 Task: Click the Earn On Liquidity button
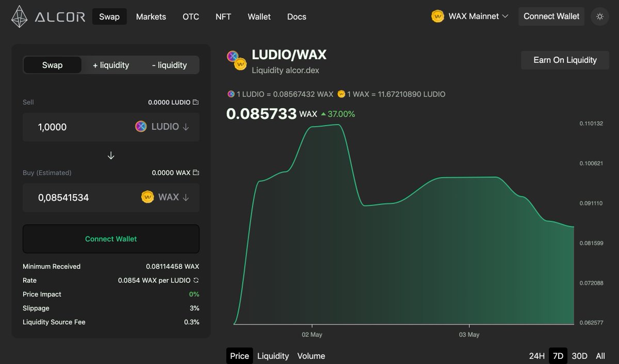click(x=565, y=60)
